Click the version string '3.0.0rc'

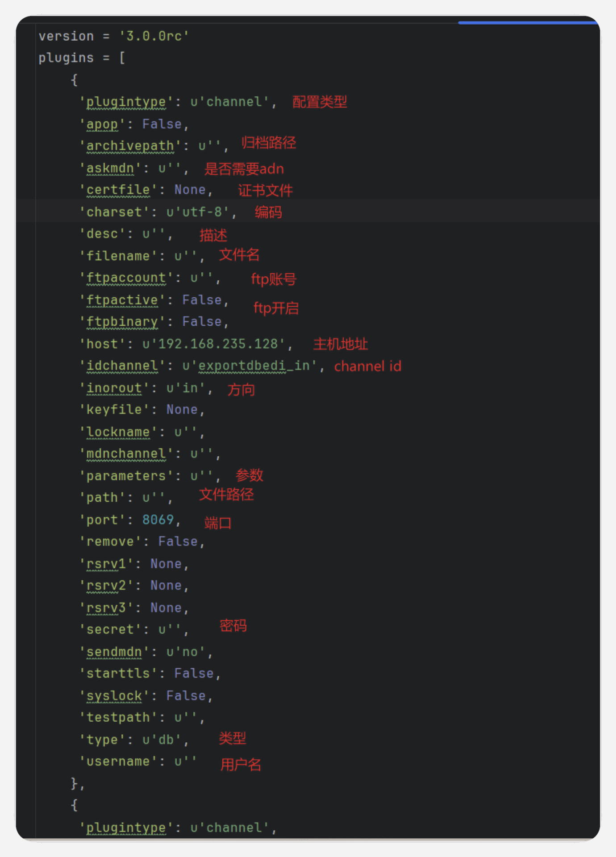(154, 36)
